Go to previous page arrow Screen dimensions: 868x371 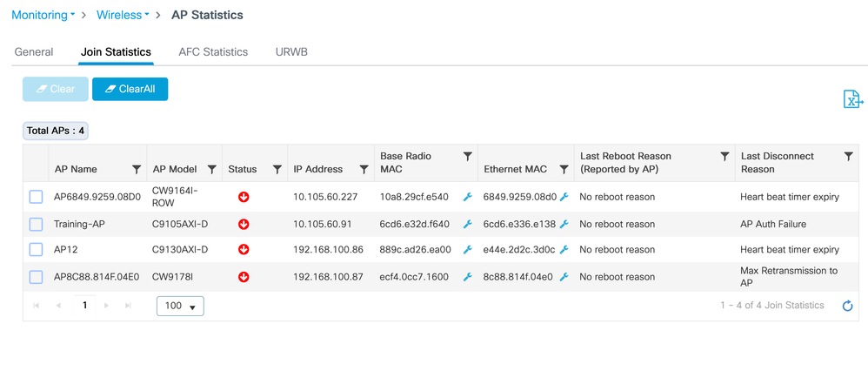pos(58,306)
